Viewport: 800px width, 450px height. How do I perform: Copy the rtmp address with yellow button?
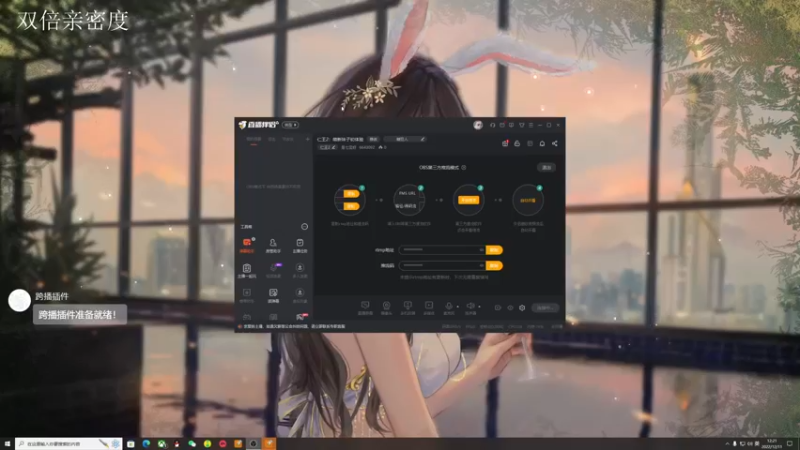(494, 250)
